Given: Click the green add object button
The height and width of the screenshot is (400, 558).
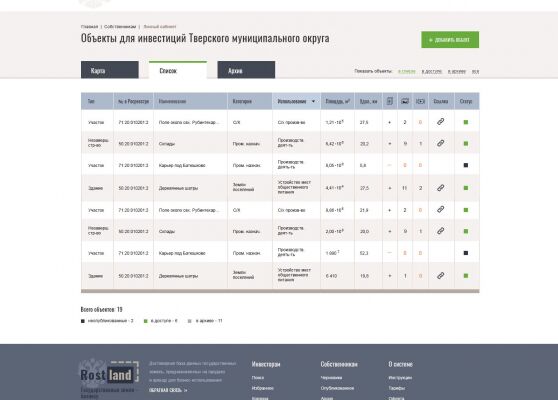Looking at the screenshot, I should [450, 40].
